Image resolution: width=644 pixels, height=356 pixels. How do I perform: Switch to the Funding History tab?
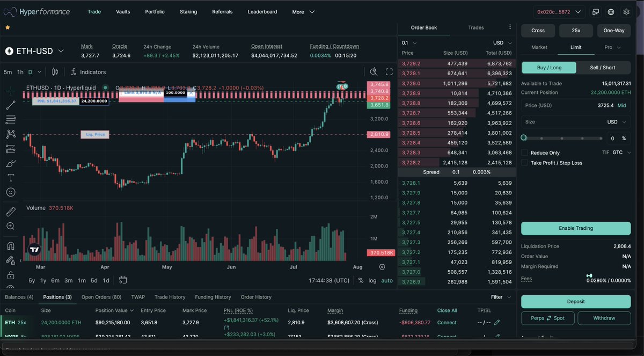tap(213, 297)
